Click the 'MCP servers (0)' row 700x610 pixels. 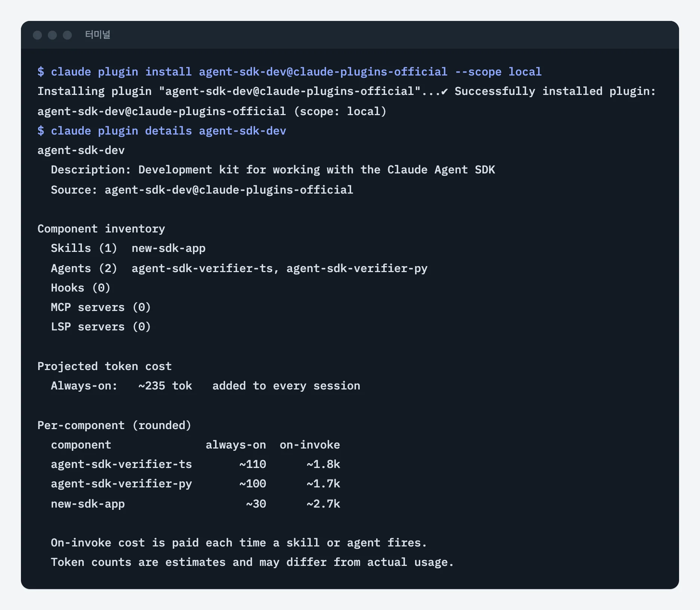[101, 307]
